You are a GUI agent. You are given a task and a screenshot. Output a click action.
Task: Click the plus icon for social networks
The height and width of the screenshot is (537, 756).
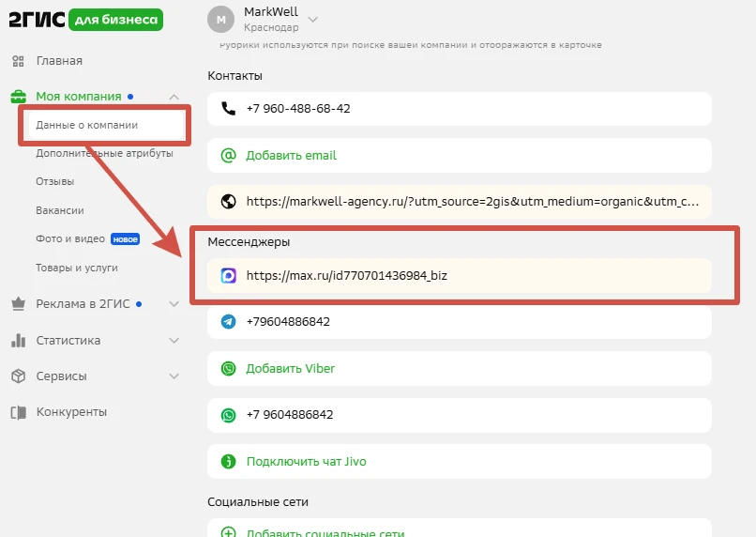(x=228, y=531)
